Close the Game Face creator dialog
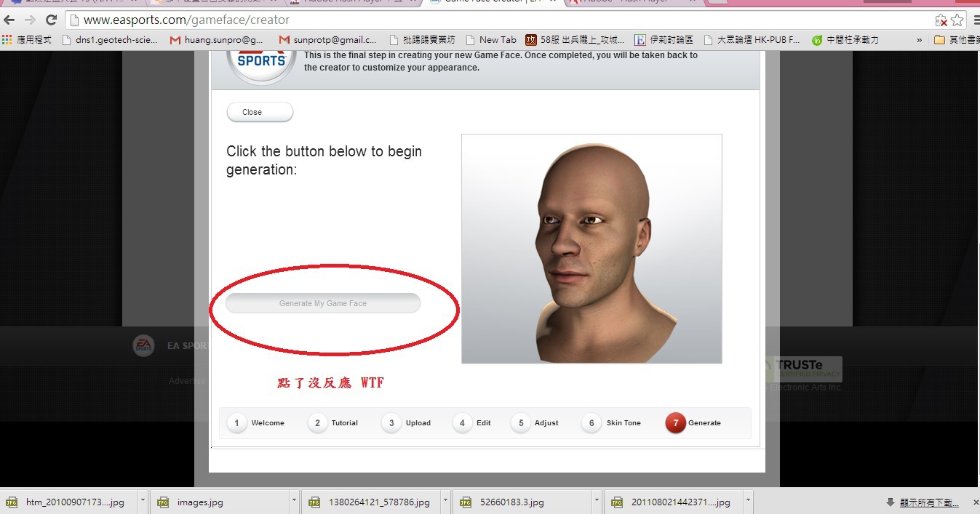This screenshot has height=514, width=980. click(x=260, y=112)
